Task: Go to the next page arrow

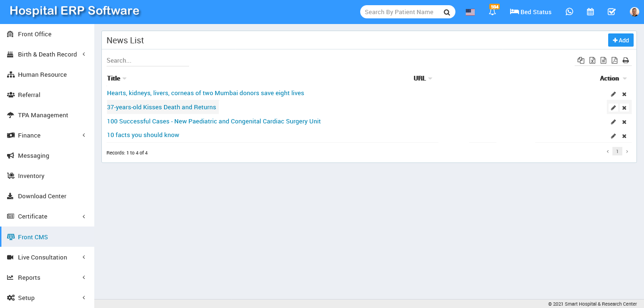Action: click(627, 152)
